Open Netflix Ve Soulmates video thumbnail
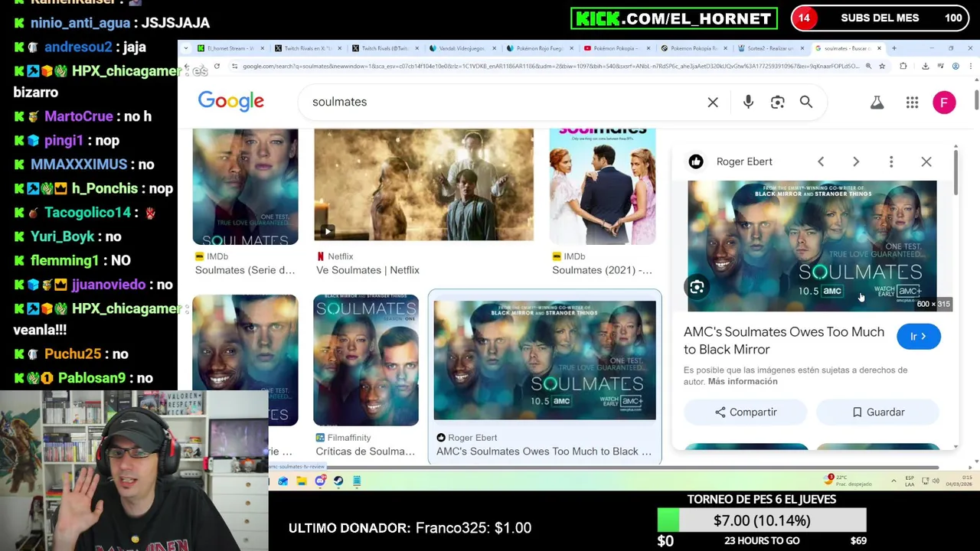Screen dimensions: 980x551 pyautogui.click(x=423, y=184)
